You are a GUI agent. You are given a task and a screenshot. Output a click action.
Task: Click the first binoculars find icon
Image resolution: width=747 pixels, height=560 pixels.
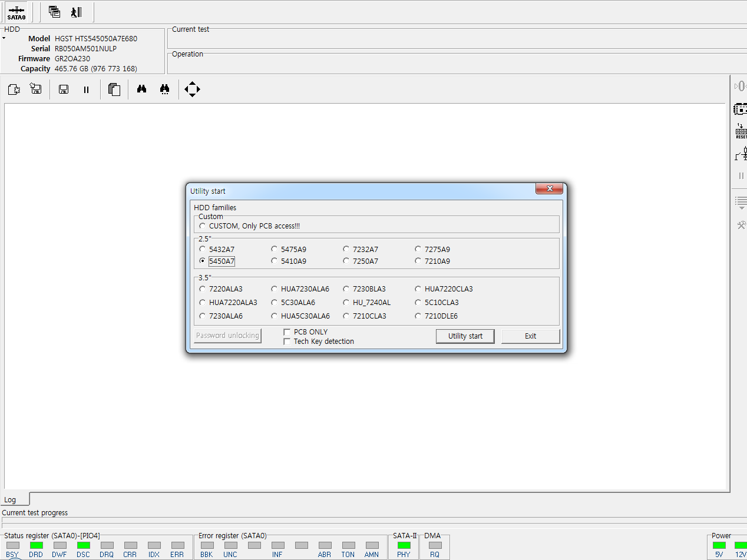click(x=141, y=90)
